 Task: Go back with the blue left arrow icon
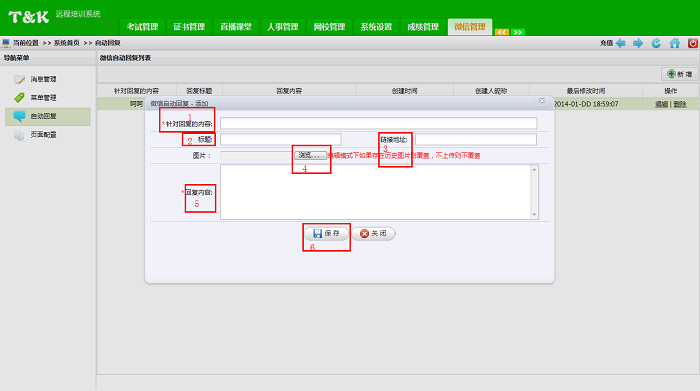tap(620, 43)
